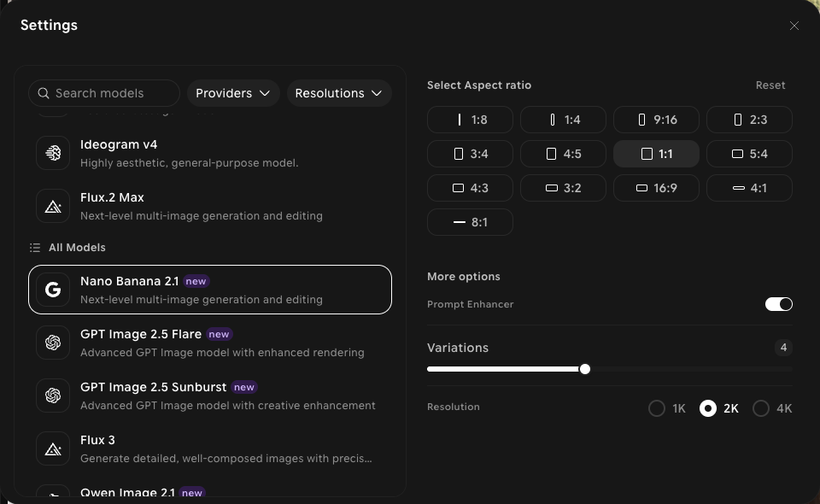Open the Providers dropdown
Screen dimensions: 820x504
click(x=233, y=93)
